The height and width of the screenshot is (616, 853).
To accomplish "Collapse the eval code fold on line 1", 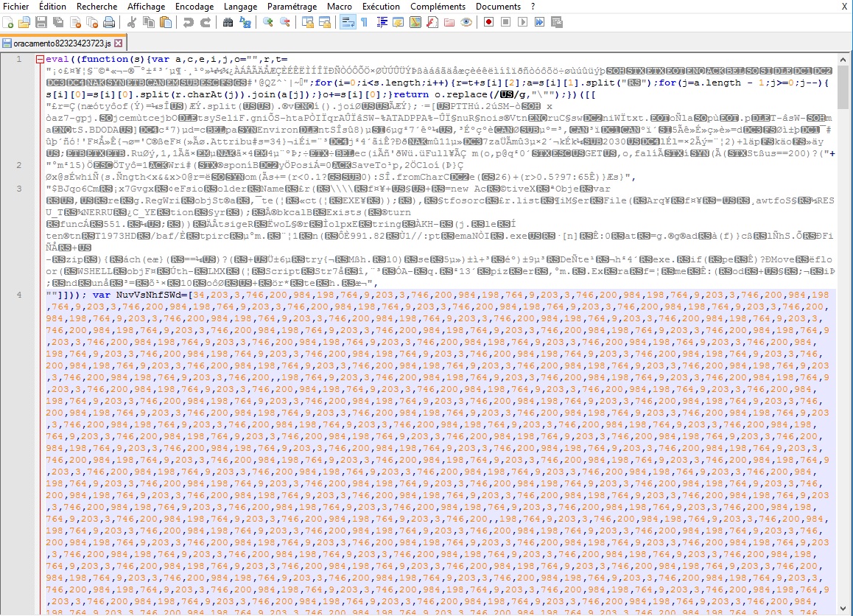I will coord(40,59).
